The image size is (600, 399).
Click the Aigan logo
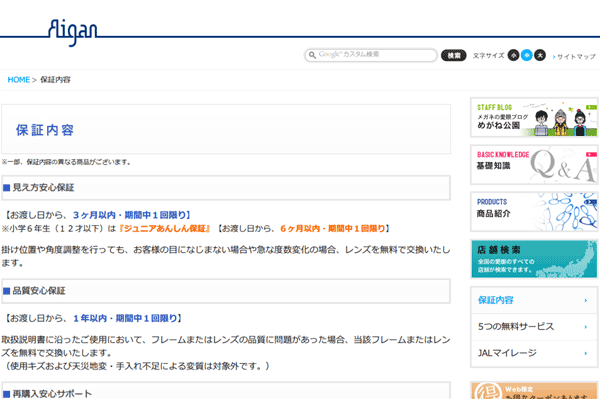[72, 33]
